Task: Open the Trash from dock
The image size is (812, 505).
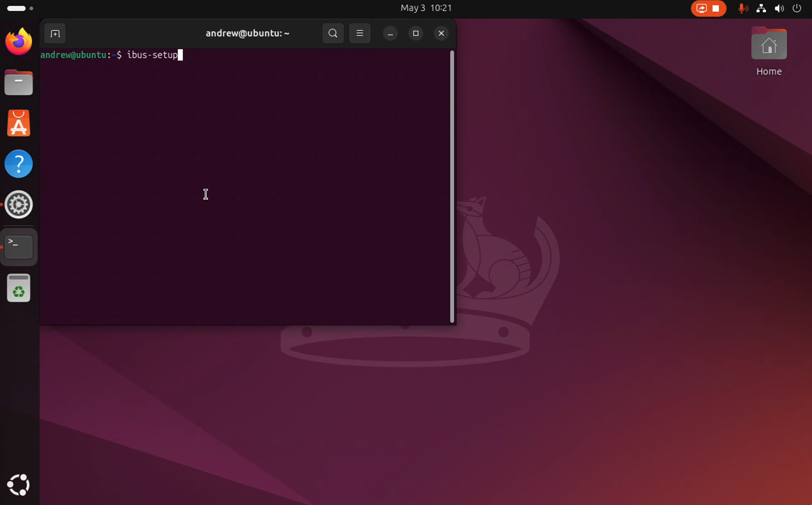Action: tap(19, 288)
